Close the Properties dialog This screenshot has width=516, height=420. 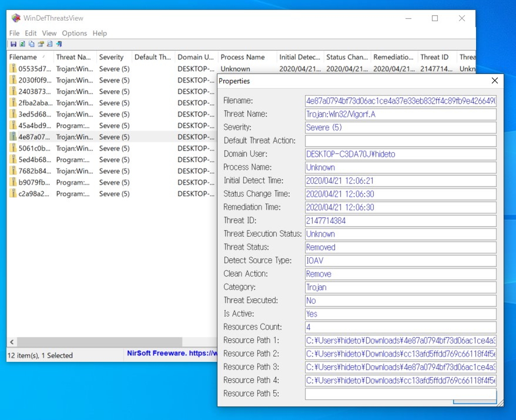[x=495, y=81]
